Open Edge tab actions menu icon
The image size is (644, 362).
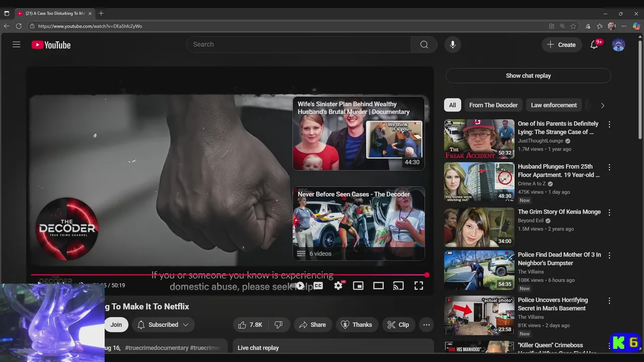tap(7, 14)
